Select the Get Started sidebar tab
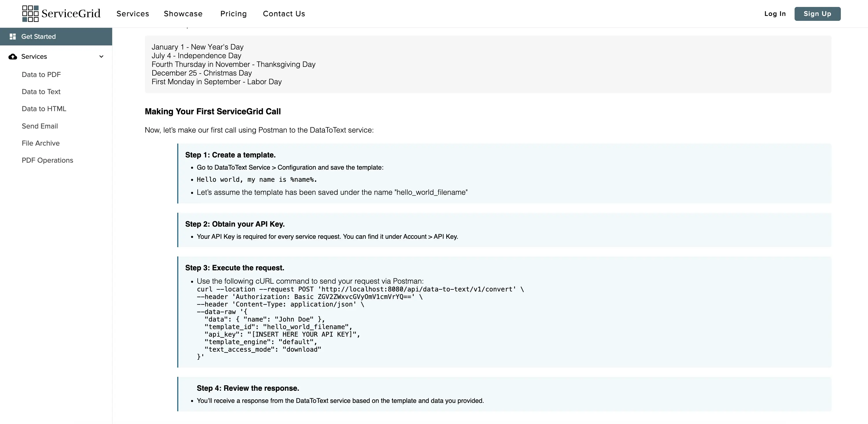868x424 pixels. [56, 36]
